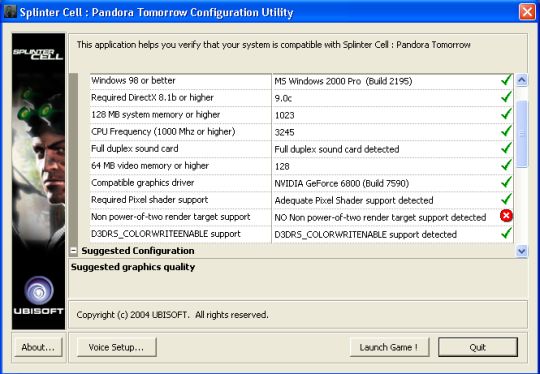Open the About dialog
Screen dimensions: 540x374
click(x=38, y=347)
